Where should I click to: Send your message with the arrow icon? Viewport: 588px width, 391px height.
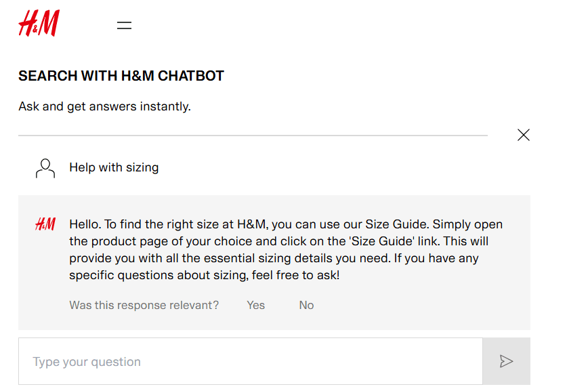pos(506,361)
